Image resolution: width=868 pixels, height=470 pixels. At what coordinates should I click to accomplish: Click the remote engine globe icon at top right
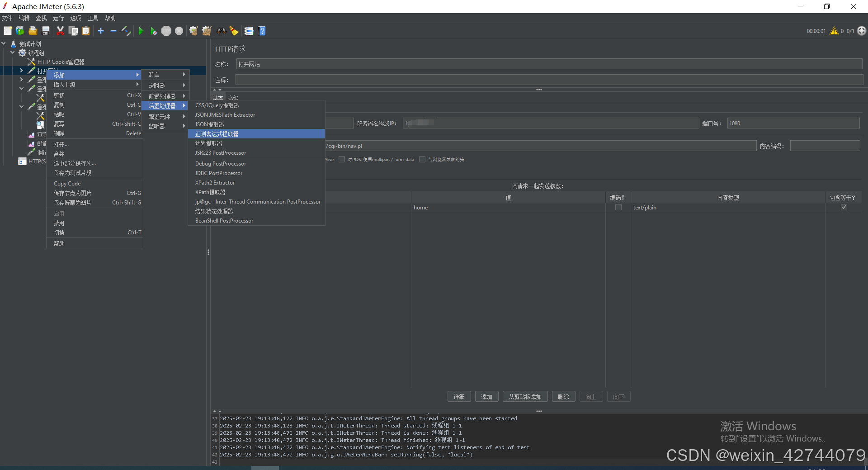pyautogui.click(x=862, y=31)
